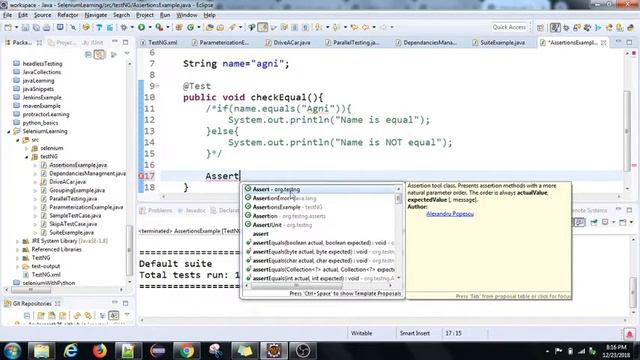Switch to the TestNG.xml editor tab
Viewport: 640px width, 360px height.
(159, 42)
